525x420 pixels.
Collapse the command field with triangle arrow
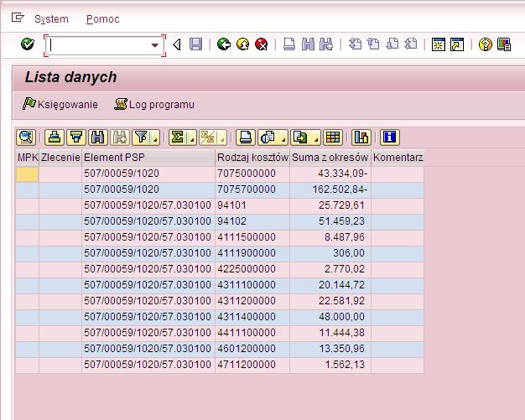coord(177,44)
